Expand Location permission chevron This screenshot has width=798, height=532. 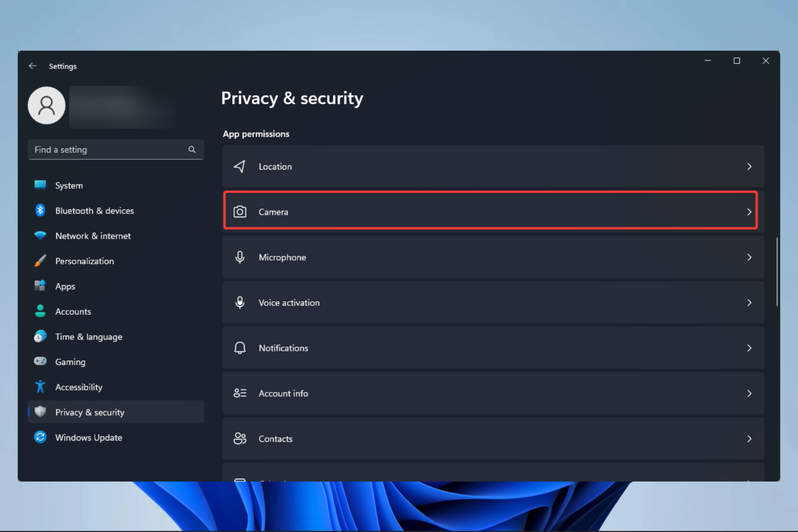click(x=749, y=167)
